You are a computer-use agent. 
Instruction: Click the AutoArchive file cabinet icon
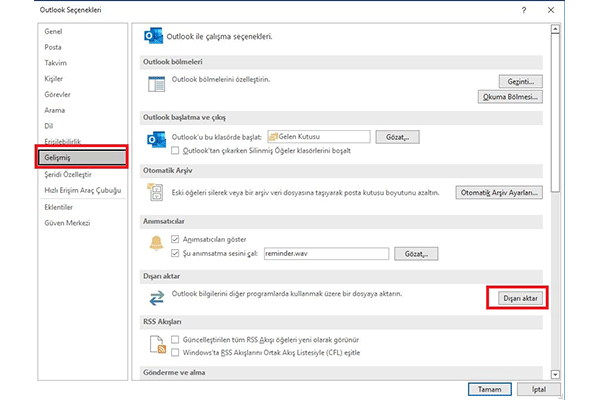pos(155,192)
